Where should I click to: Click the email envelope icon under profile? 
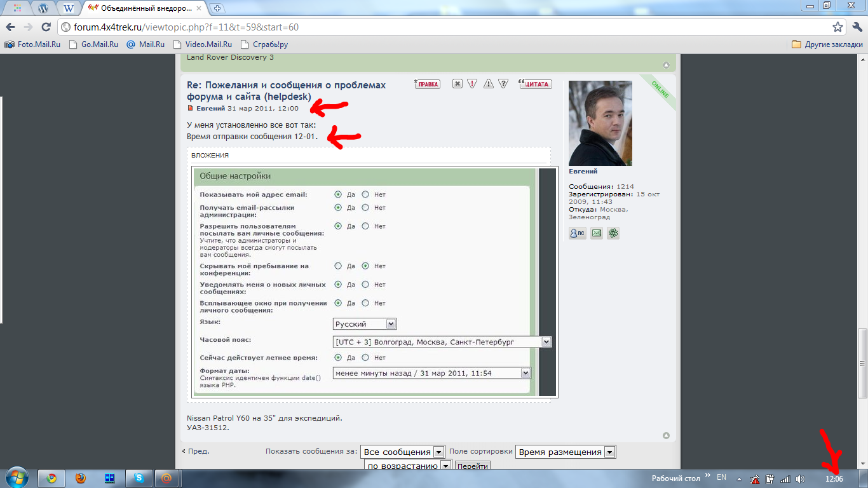tap(596, 233)
